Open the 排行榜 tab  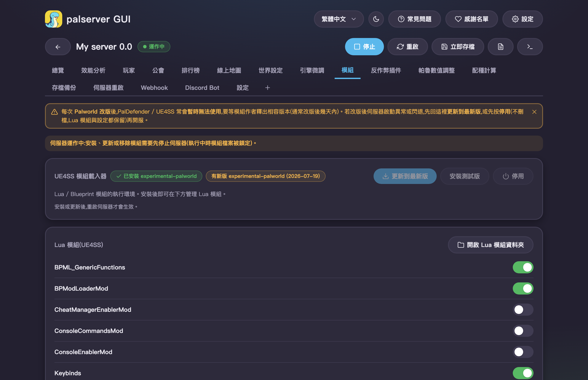[190, 70]
